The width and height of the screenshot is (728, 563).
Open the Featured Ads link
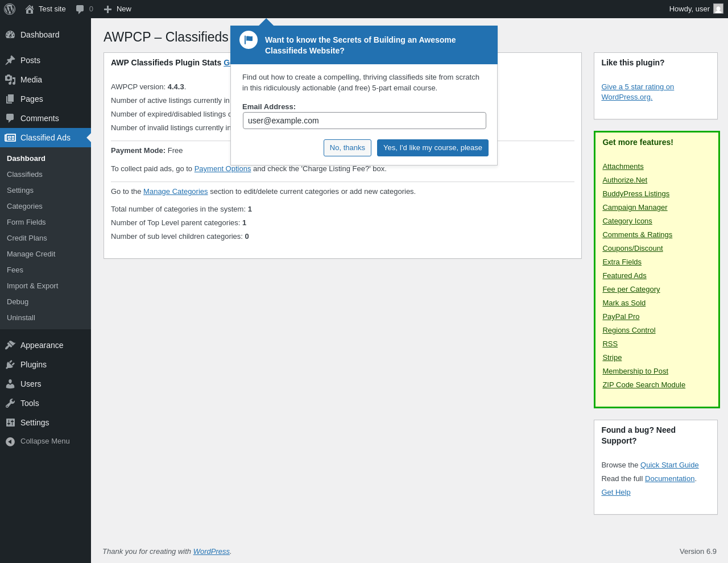coord(624,276)
